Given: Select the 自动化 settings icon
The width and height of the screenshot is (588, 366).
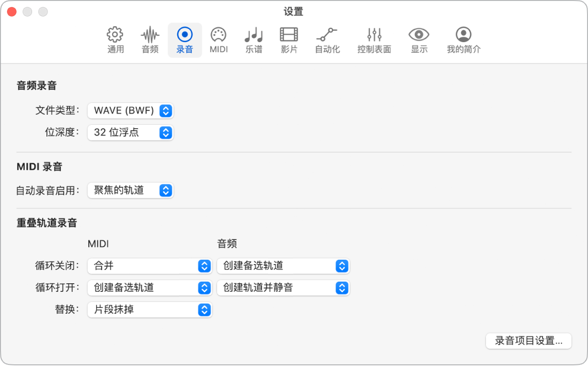Looking at the screenshot, I should click(327, 39).
